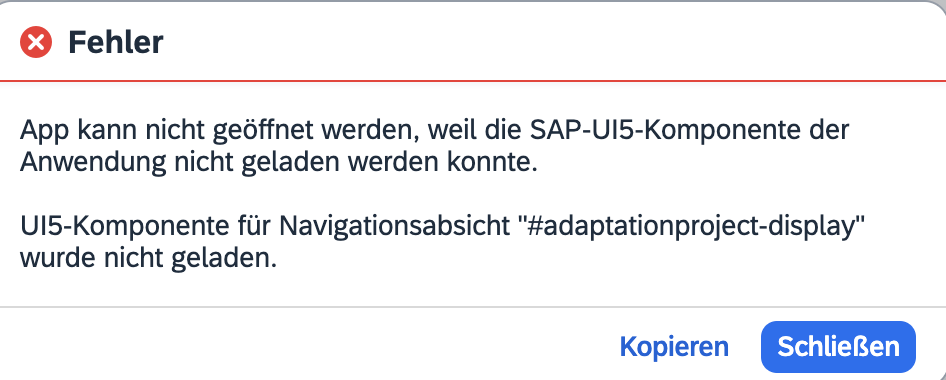Click the "wurde nicht geladen." line
The image size is (946, 380).
148,259
